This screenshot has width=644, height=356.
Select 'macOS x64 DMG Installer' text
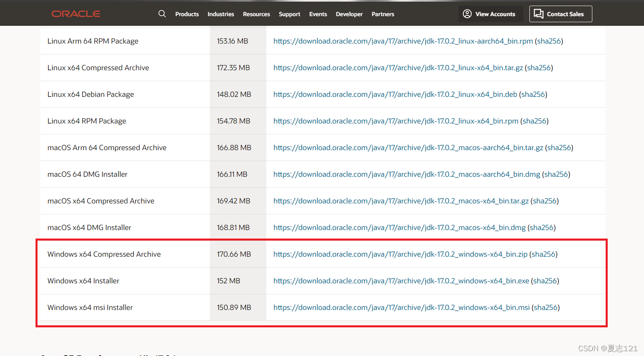pyautogui.click(x=90, y=228)
